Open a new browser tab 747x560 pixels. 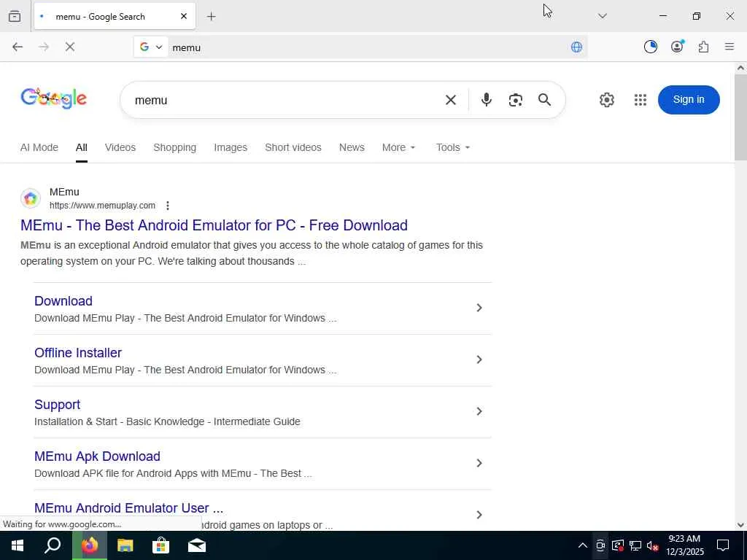pyautogui.click(x=211, y=17)
